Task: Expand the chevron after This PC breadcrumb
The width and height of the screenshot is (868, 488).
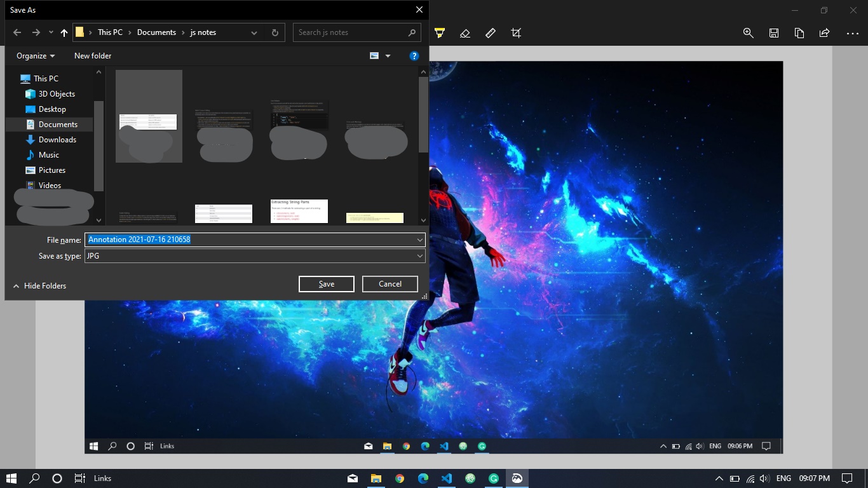Action: (x=130, y=32)
